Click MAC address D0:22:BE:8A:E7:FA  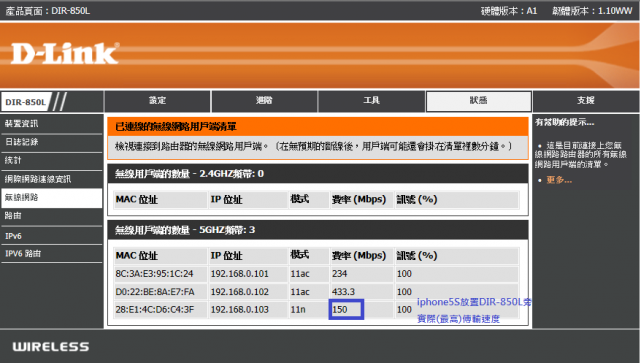[155, 292]
